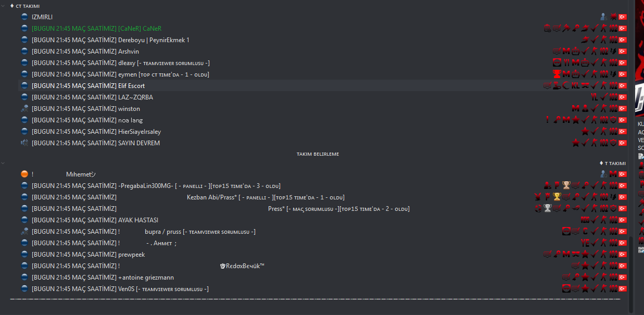This screenshot has width=644, height=315.
Task: Click the server banner image on right
Action: point(639,57)
